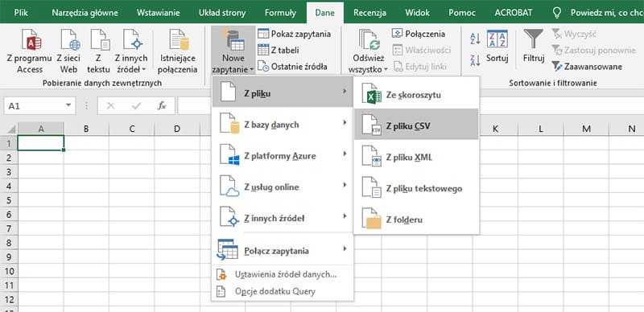Click Wyczyść filter
Image resolution: width=644 pixels, height=312 pixels.
pos(573,34)
